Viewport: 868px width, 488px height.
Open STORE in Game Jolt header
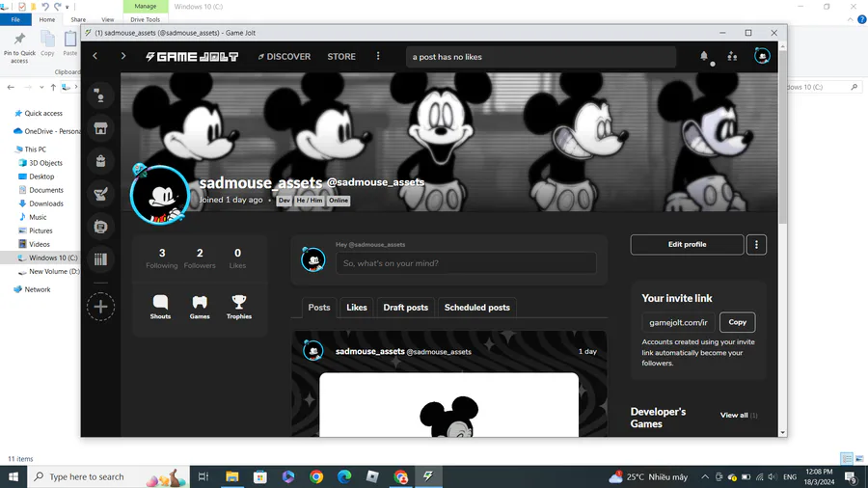coord(341,57)
